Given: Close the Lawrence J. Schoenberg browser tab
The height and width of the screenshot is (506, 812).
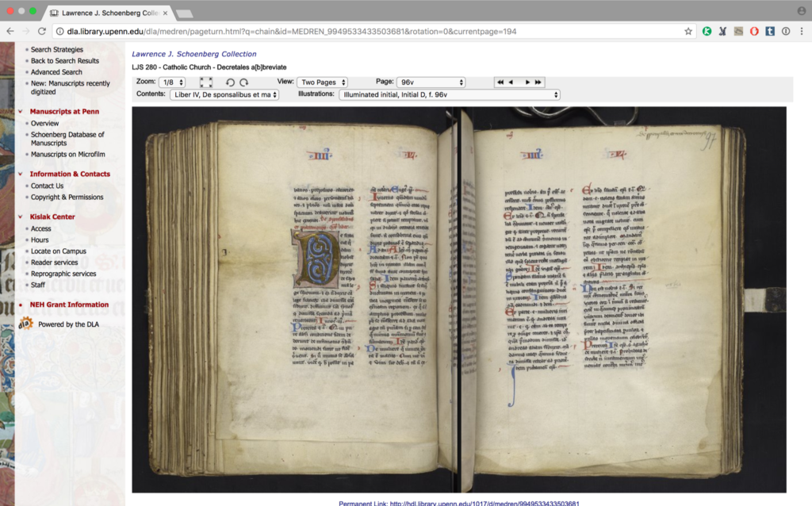Looking at the screenshot, I should click(165, 13).
